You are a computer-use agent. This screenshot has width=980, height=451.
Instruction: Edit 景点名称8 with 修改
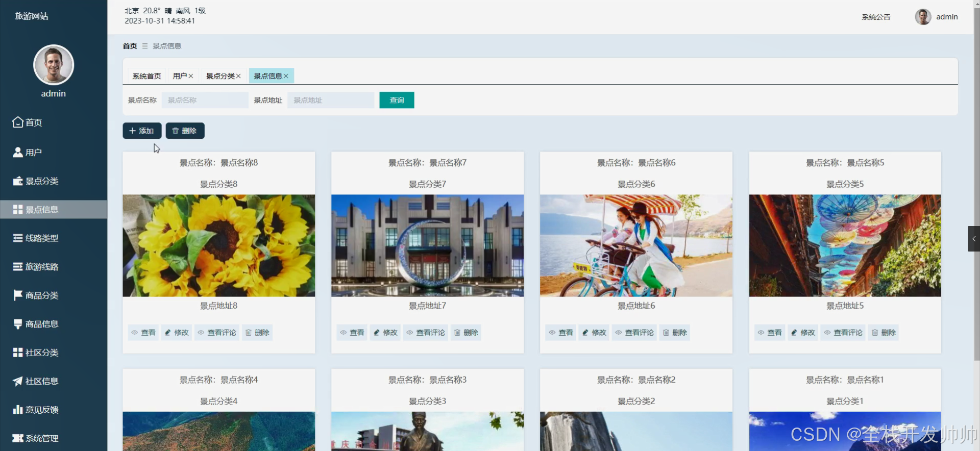176,333
